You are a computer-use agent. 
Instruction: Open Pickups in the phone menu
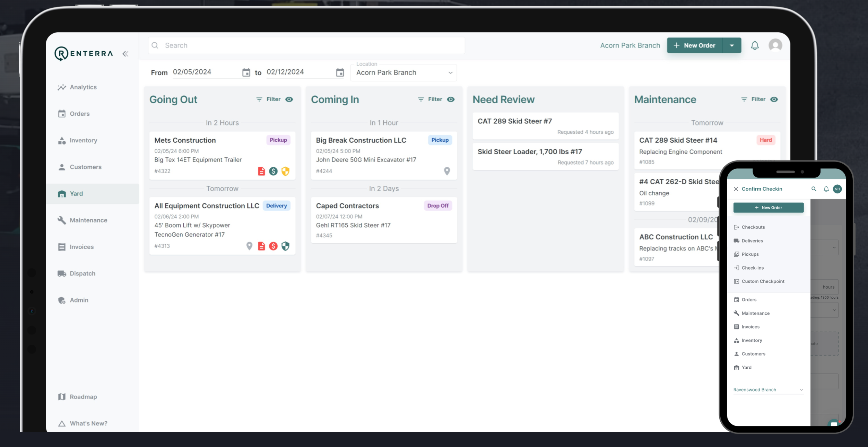pos(768,254)
